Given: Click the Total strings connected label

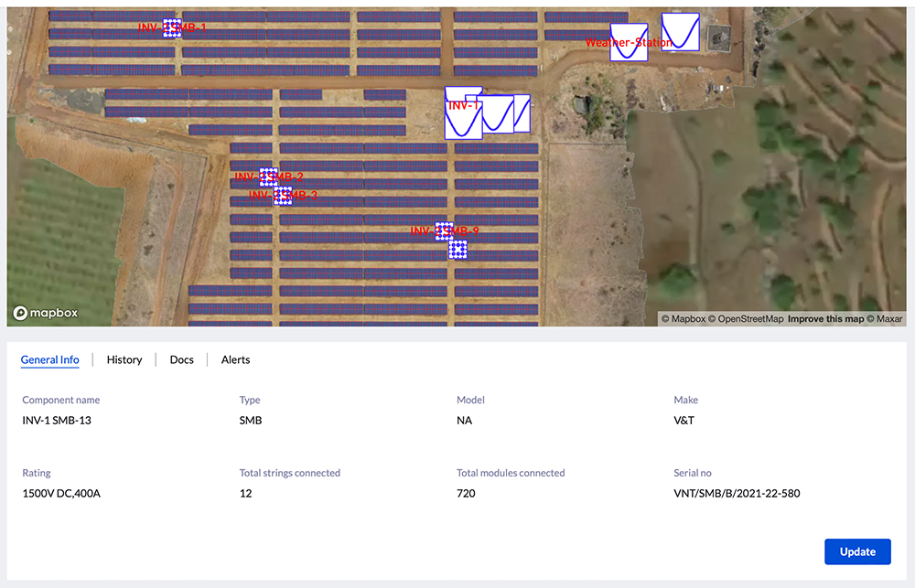Looking at the screenshot, I should point(289,473).
